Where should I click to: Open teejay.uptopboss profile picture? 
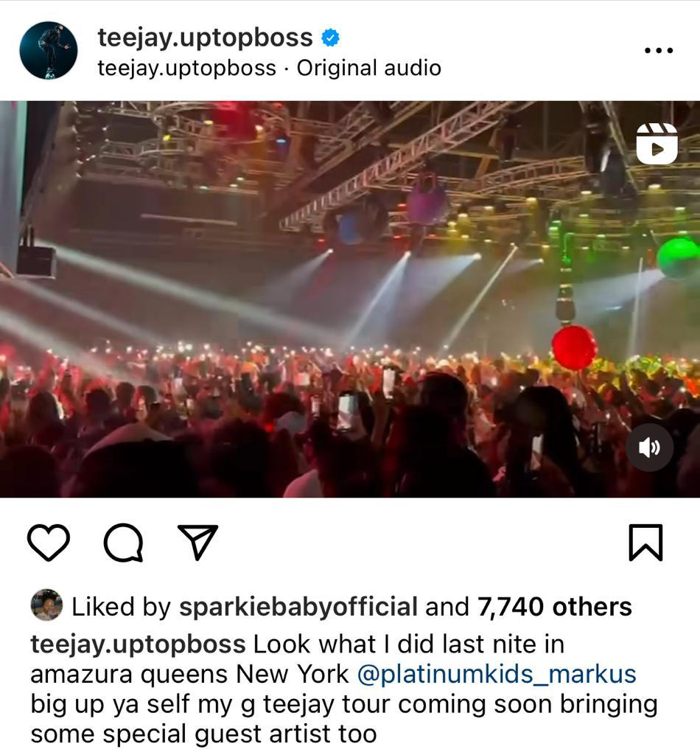point(48,50)
